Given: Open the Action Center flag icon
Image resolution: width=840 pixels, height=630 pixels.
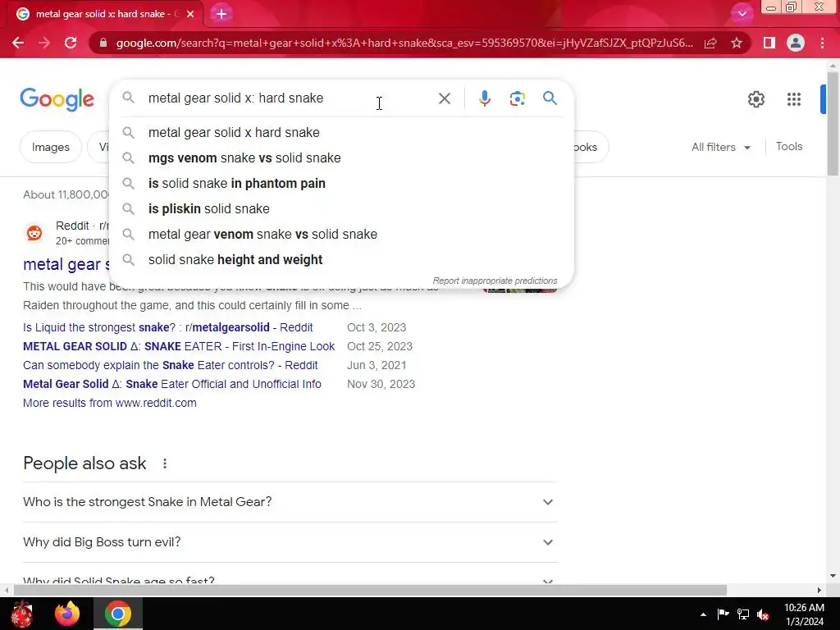Looking at the screenshot, I should [x=723, y=614].
